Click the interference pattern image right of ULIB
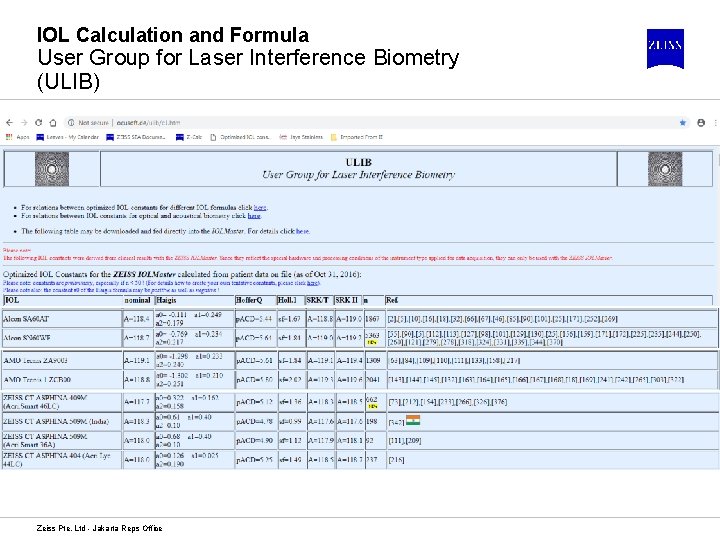The image size is (720, 540). click(x=665, y=169)
